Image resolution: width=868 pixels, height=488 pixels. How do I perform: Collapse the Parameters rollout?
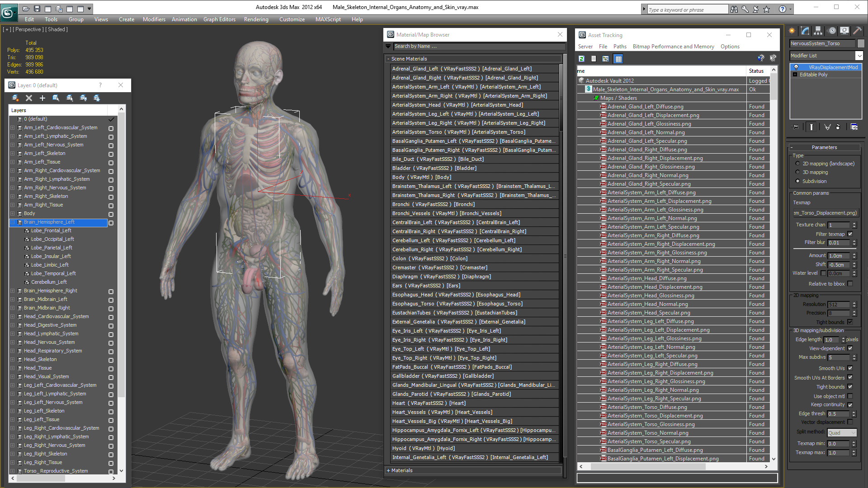click(x=792, y=147)
